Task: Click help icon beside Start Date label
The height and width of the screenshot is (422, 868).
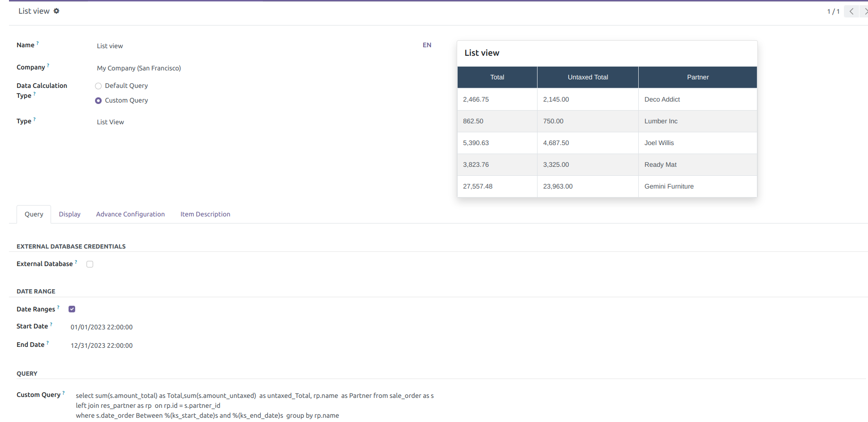Action: pyautogui.click(x=51, y=324)
